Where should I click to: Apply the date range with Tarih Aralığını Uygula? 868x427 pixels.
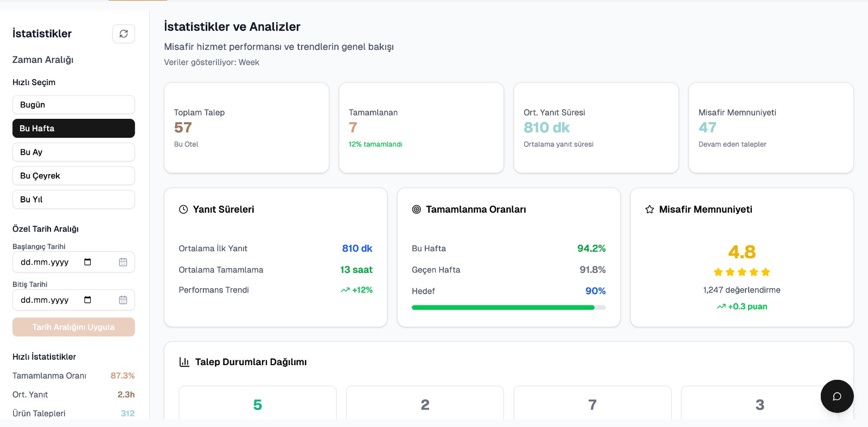pyautogui.click(x=74, y=327)
